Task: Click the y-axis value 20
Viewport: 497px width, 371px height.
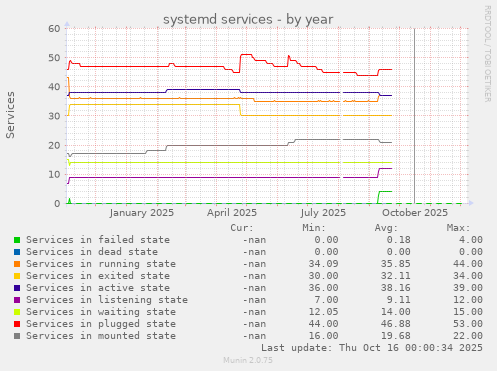Action: (54, 145)
